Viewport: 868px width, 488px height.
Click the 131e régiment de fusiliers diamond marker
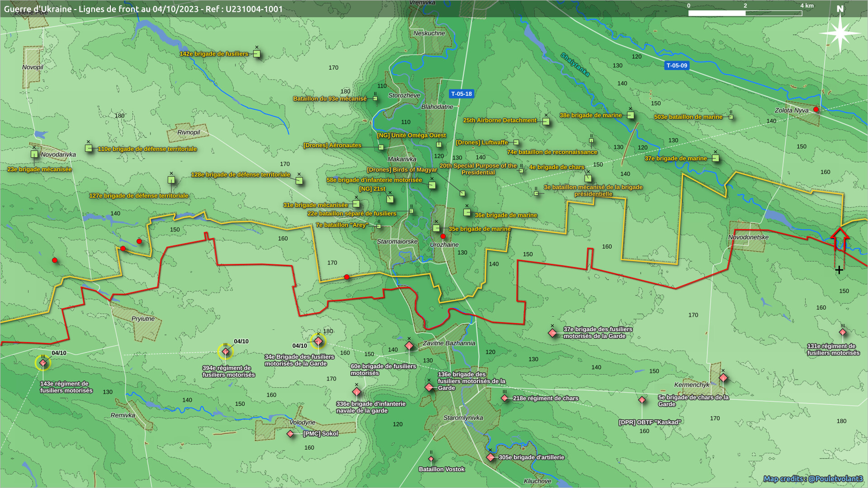click(843, 332)
